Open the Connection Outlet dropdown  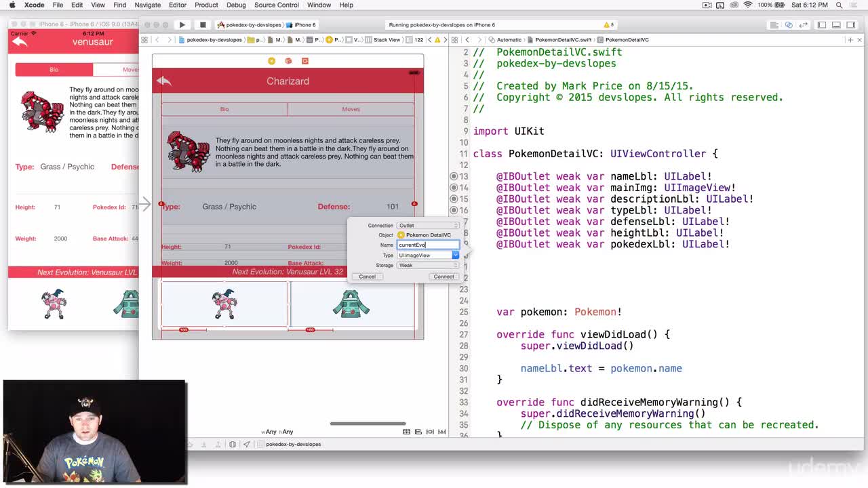click(x=428, y=225)
